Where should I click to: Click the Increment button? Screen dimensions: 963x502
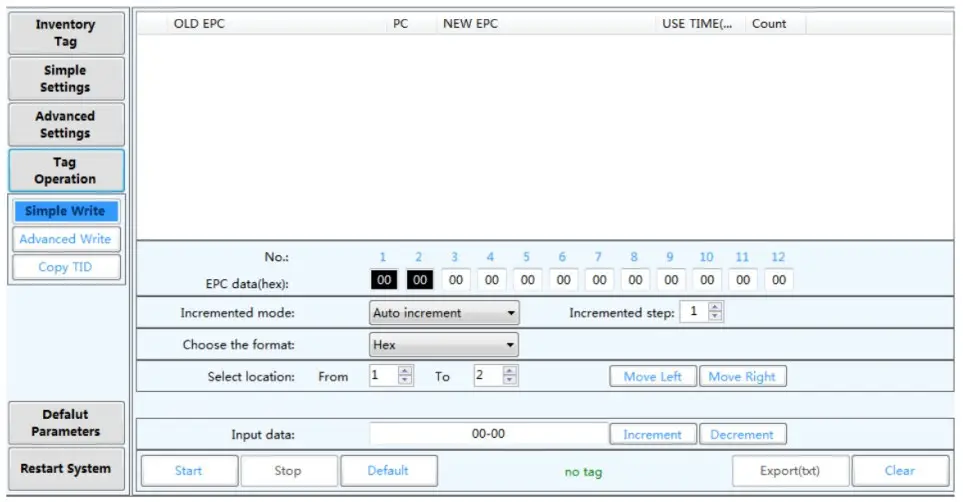[x=653, y=434]
